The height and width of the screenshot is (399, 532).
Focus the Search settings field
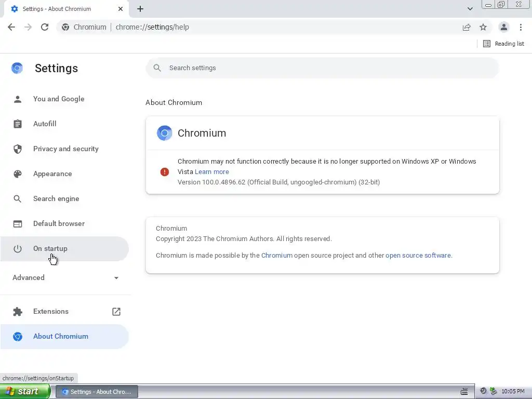click(322, 68)
